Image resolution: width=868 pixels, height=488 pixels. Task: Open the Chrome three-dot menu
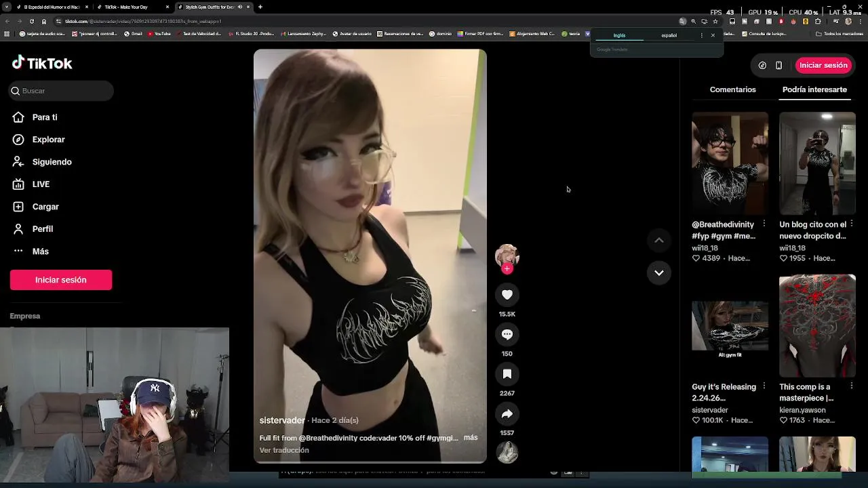click(x=860, y=21)
